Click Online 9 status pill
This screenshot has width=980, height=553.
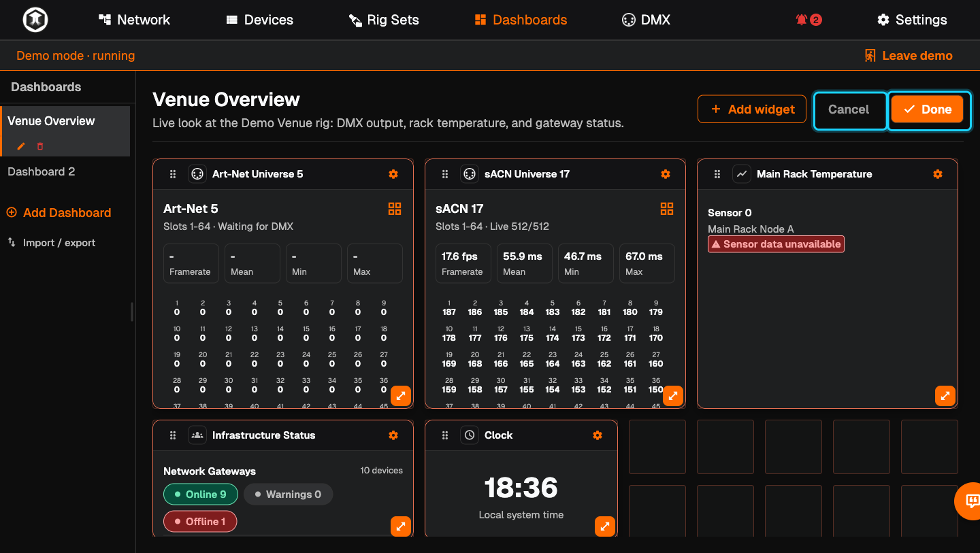[201, 495]
